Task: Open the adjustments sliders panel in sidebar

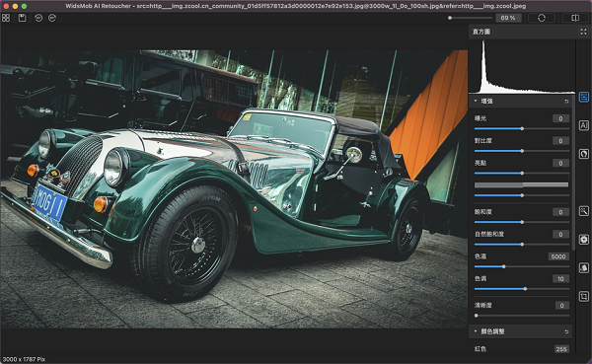Action: coord(584,97)
